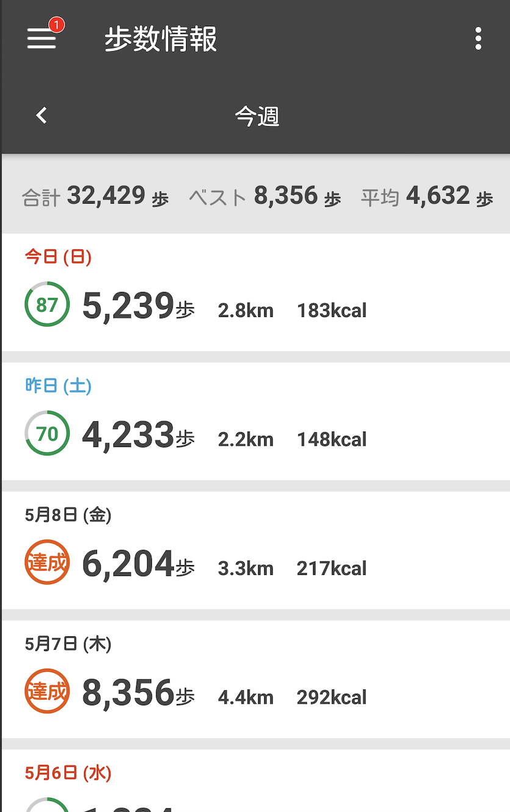Tap the red notification badge
The width and height of the screenshot is (510, 812).
click(x=57, y=24)
